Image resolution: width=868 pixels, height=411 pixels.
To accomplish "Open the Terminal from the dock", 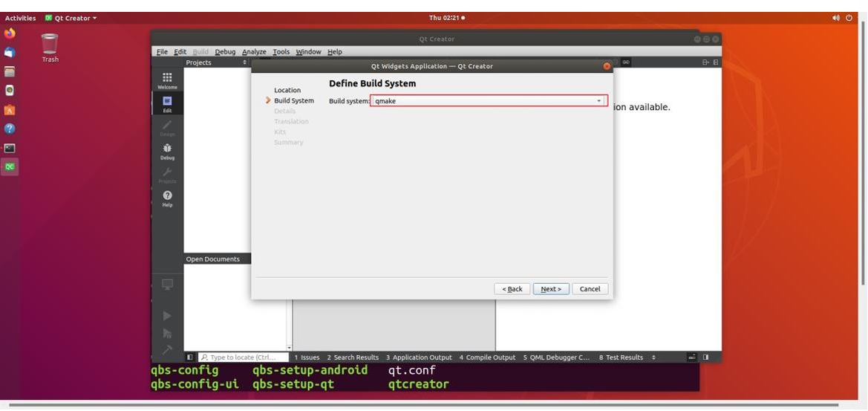I will pos(10,148).
